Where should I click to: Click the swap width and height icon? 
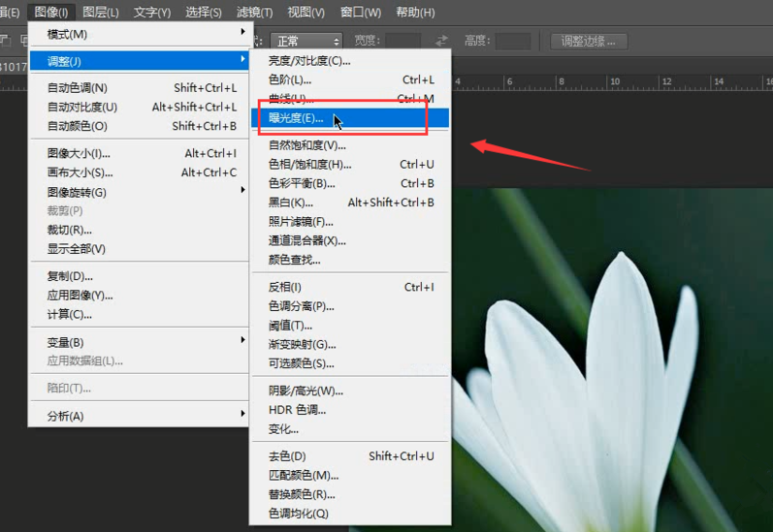pos(441,41)
